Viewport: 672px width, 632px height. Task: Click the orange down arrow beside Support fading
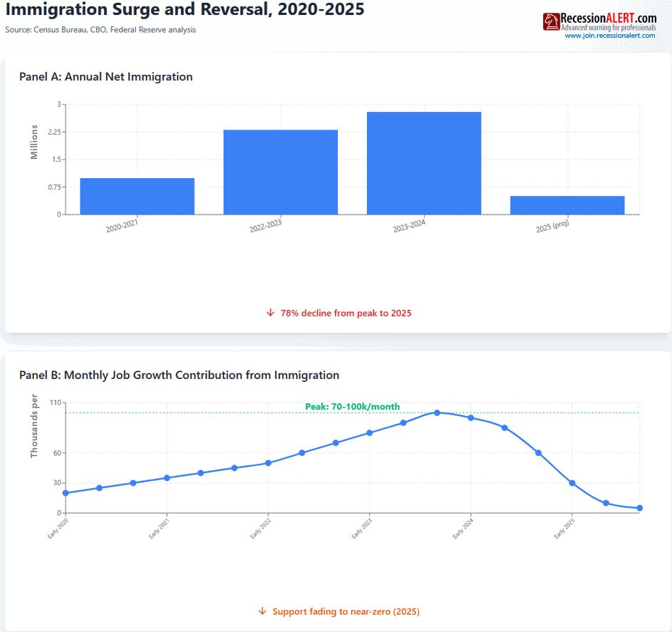[262, 611]
